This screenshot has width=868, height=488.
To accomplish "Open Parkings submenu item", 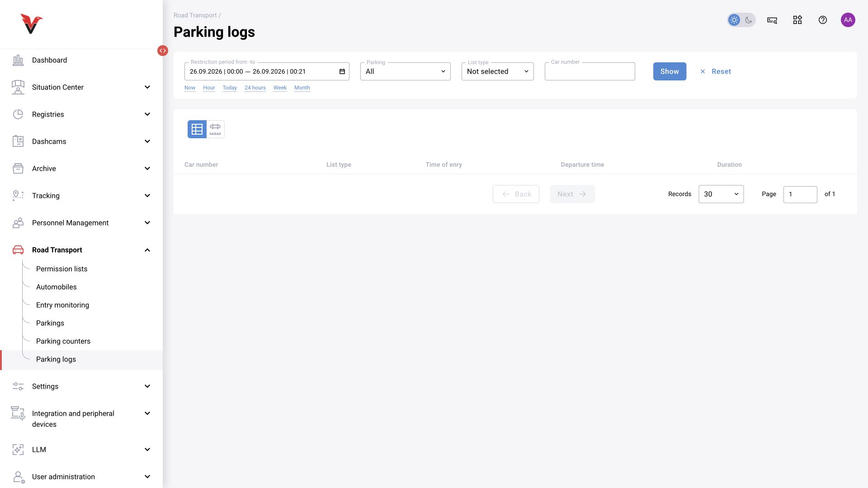I will point(50,323).
